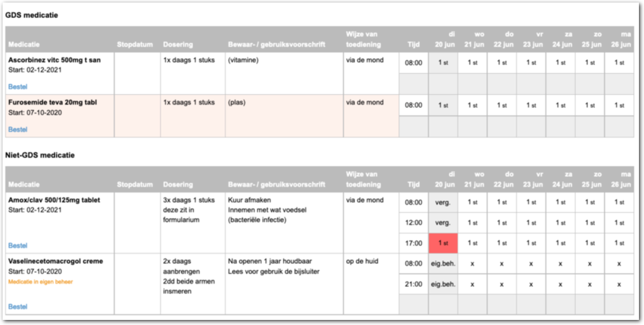This screenshot has width=644, height=325.
Task: Open Bestel link under Vaselinecetomacrogol creme
Action: coord(18,307)
